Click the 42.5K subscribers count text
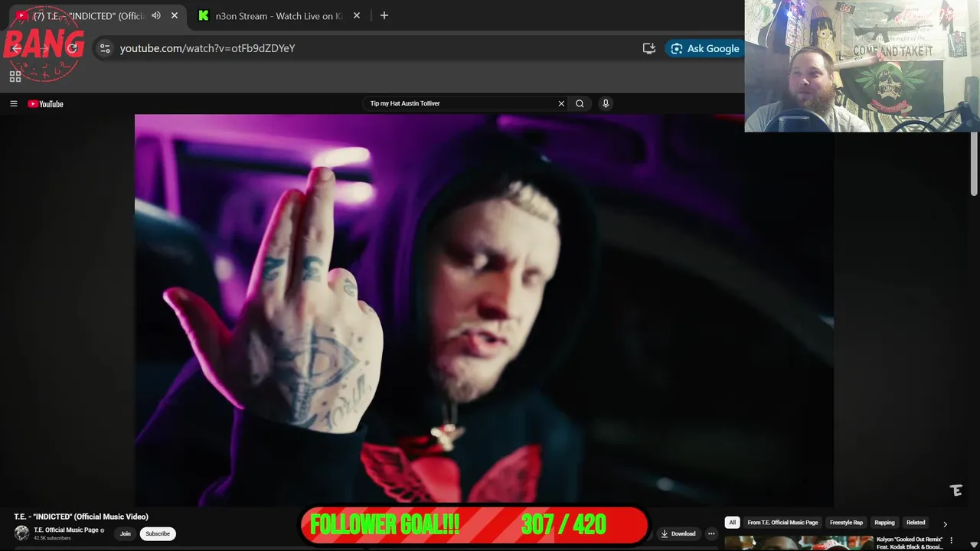 52,538
